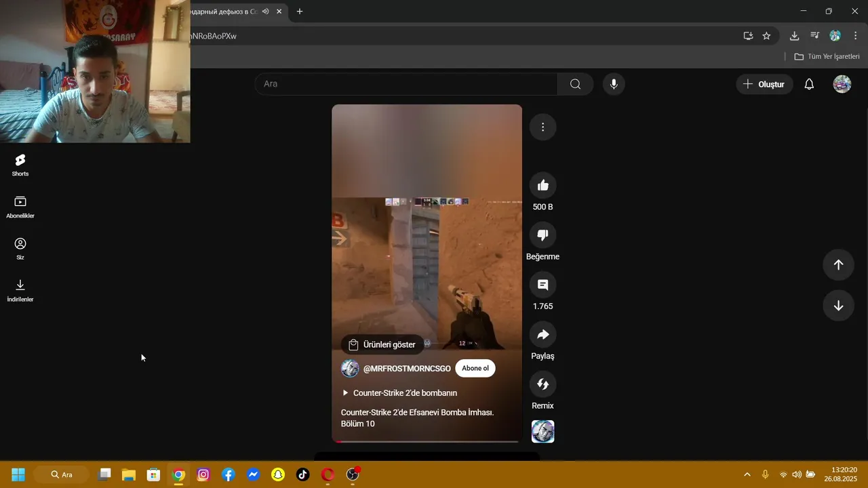
Task: Mute the tab via speaker icon
Action: tap(265, 12)
